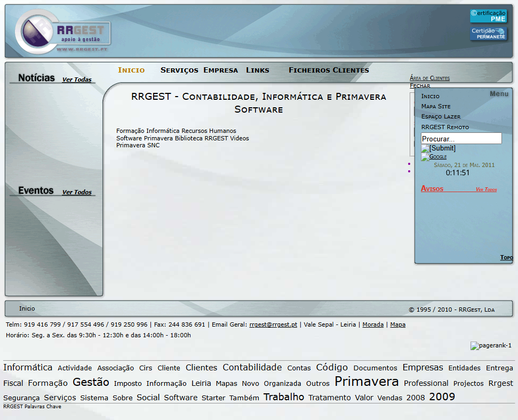Click the rrgest@rrgest.pt email link
This screenshot has height=420, width=518.
[x=273, y=324]
